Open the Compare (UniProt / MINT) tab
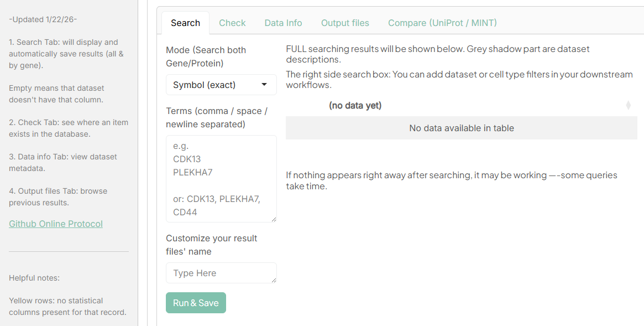Viewport: 644px width, 326px height. click(x=442, y=23)
